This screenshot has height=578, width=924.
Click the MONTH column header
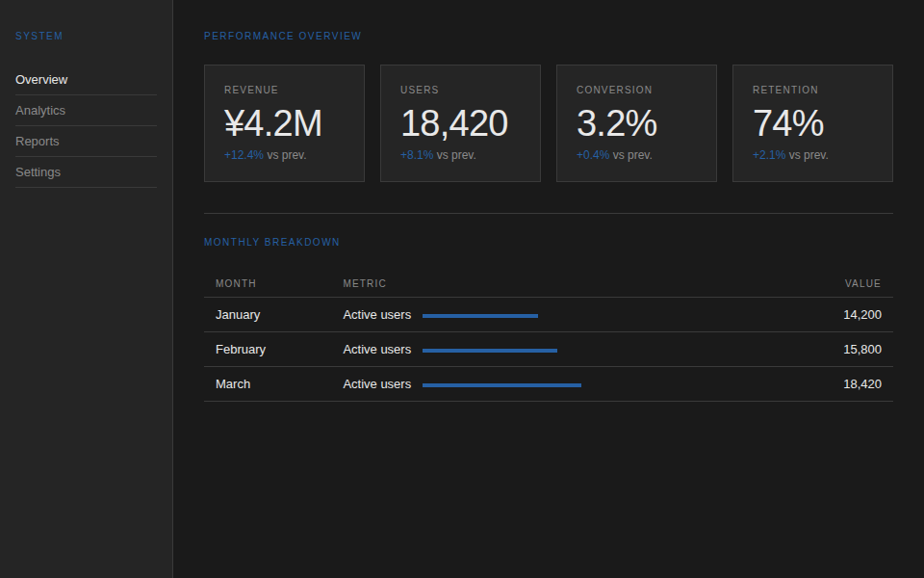pos(236,283)
